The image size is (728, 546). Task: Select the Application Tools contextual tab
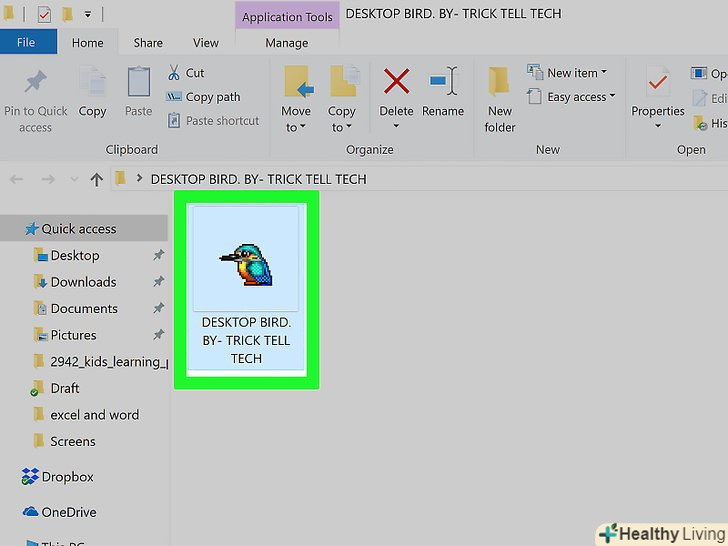(x=287, y=17)
